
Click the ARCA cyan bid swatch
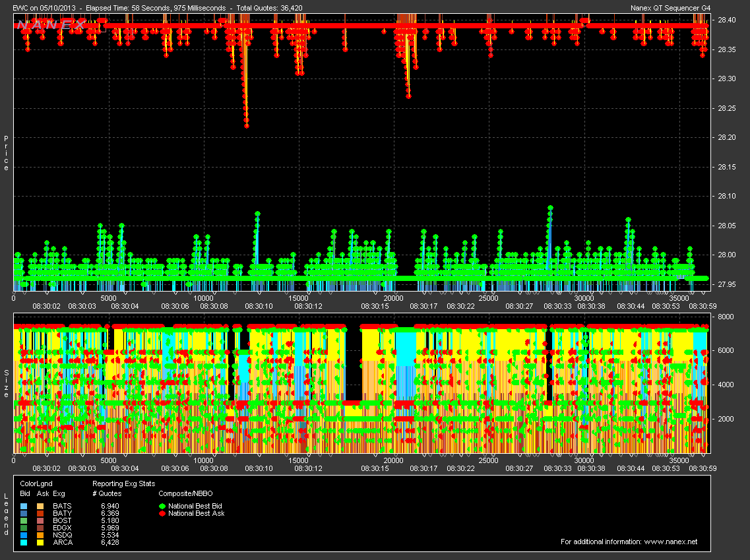[x=24, y=542]
